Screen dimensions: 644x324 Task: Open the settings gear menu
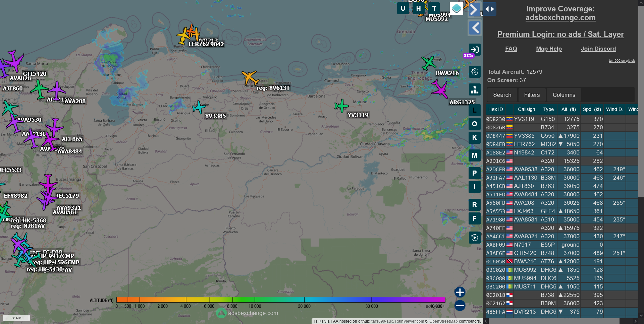pyautogui.click(x=474, y=72)
